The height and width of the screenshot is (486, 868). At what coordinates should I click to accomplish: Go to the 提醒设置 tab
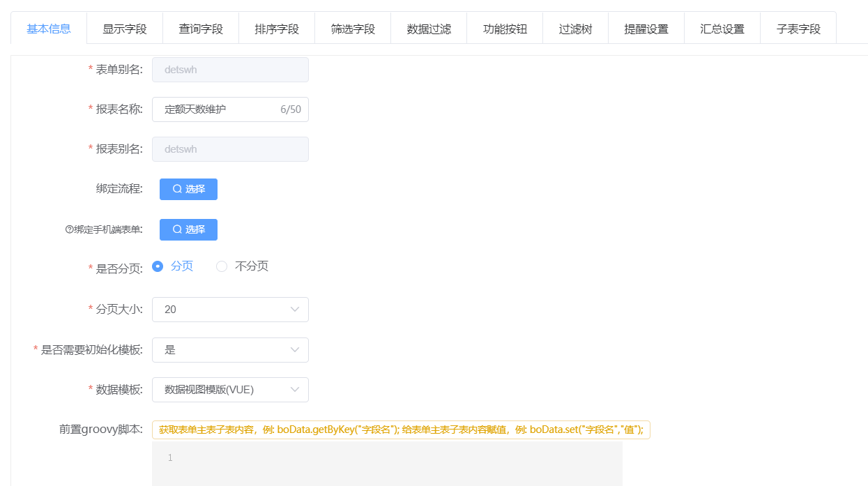(x=646, y=29)
